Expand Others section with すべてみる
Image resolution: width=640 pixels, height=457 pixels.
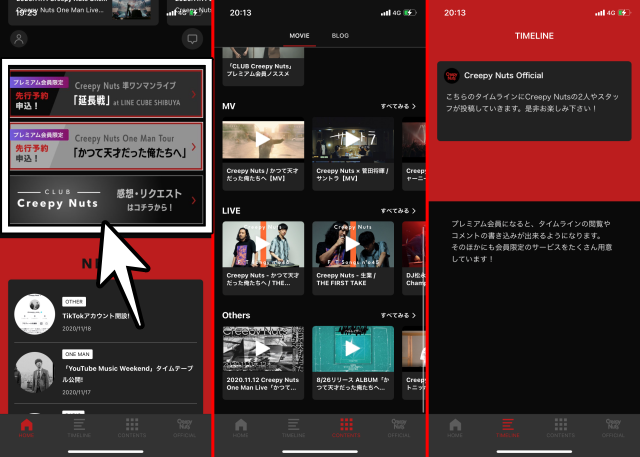(x=398, y=315)
